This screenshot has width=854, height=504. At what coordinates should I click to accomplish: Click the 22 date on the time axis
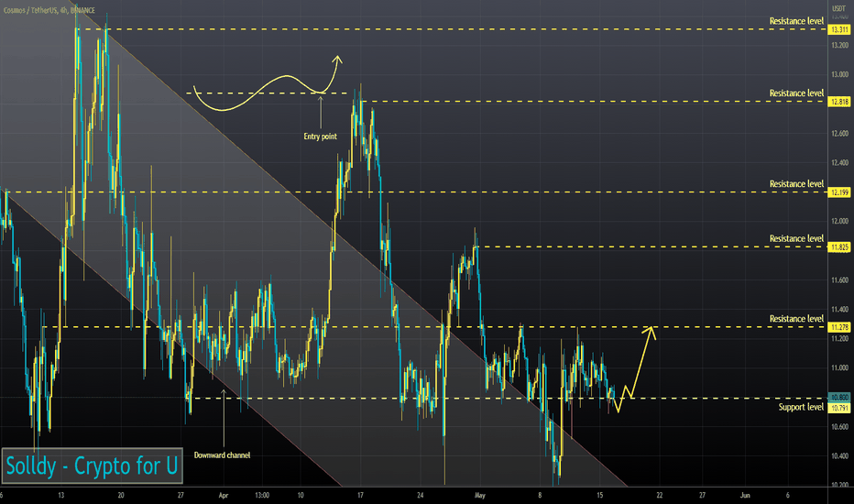660,495
